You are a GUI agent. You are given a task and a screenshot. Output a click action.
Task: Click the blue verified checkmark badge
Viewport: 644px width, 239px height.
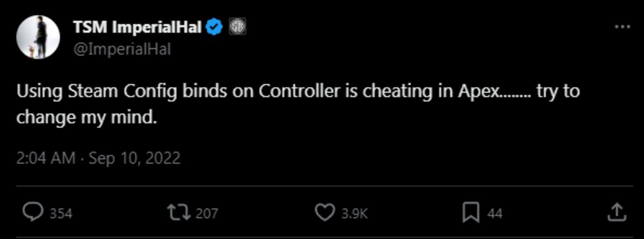pos(216,27)
